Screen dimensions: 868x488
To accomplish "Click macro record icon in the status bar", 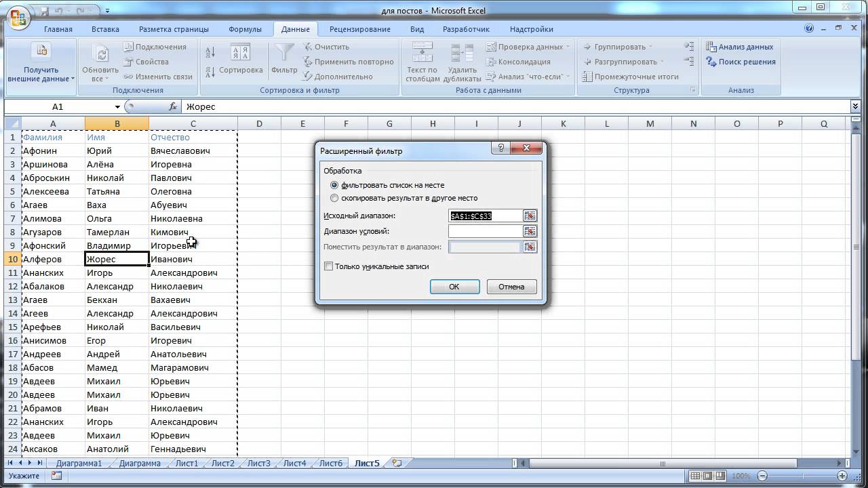I will click(x=56, y=476).
